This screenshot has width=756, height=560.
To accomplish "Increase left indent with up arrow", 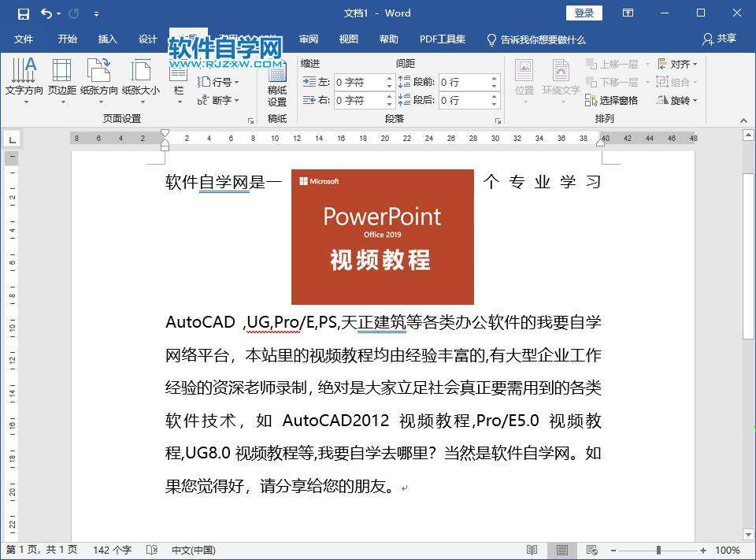I will click(x=390, y=79).
